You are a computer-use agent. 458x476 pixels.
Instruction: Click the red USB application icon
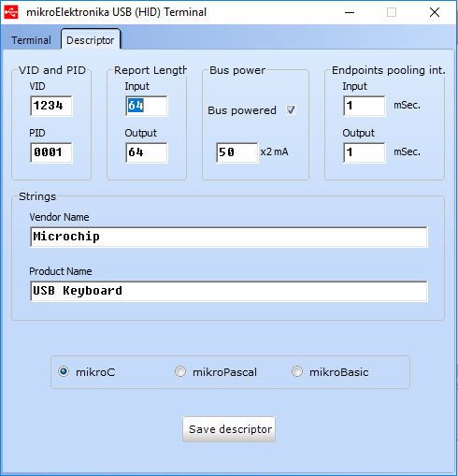click(11, 12)
